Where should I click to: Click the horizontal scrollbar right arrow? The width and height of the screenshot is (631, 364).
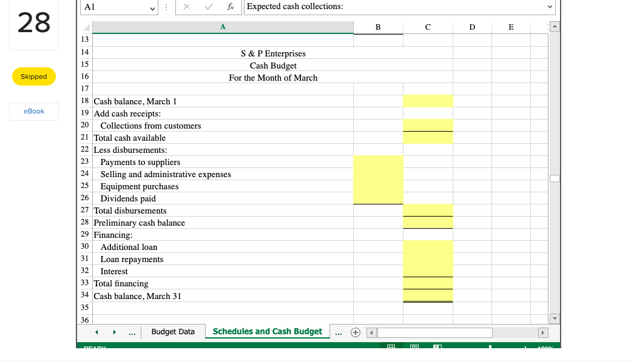coord(543,332)
